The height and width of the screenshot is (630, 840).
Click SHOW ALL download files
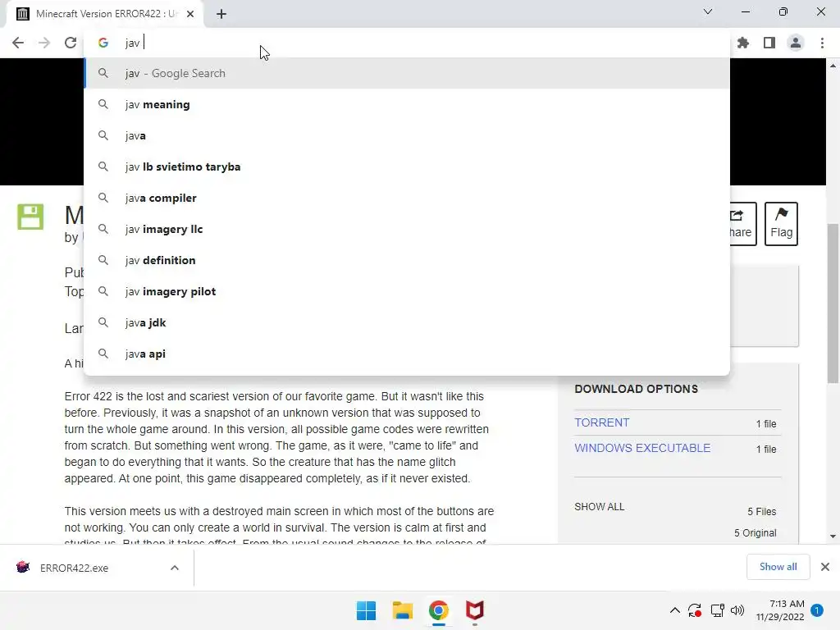pyautogui.click(x=599, y=507)
